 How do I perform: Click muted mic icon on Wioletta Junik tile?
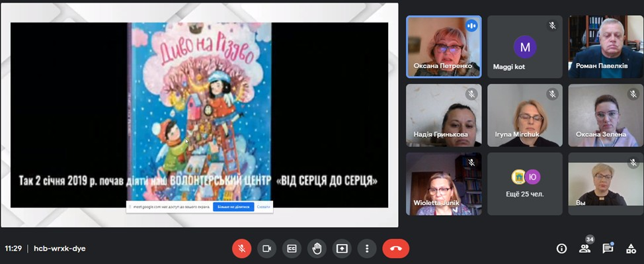(x=471, y=163)
